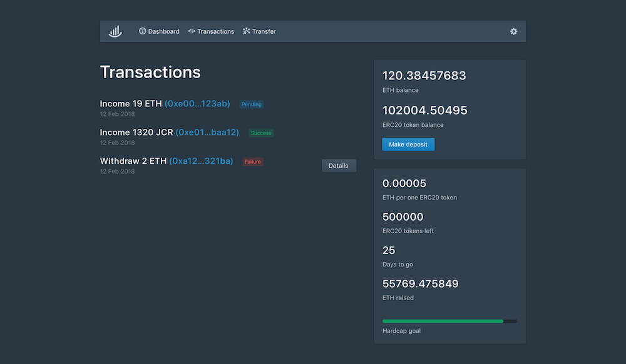Click the Failure status badge
626x364 pixels.
(253, 162)
